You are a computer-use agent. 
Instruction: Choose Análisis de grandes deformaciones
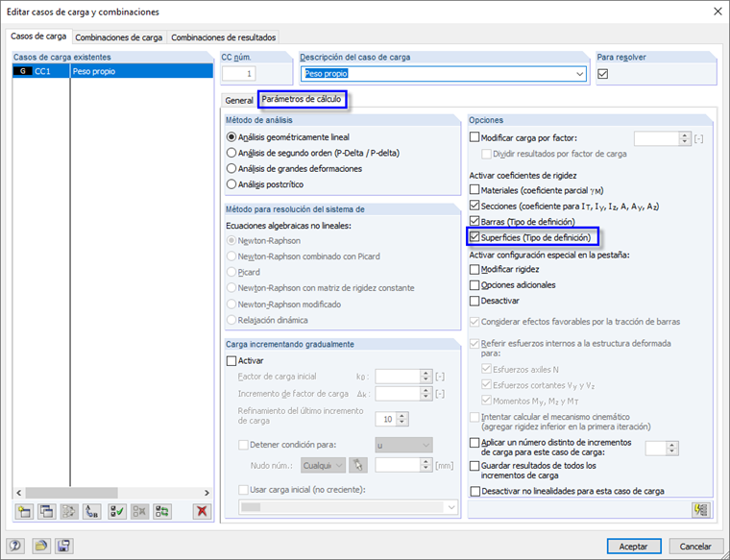click(x=295, y=168)
